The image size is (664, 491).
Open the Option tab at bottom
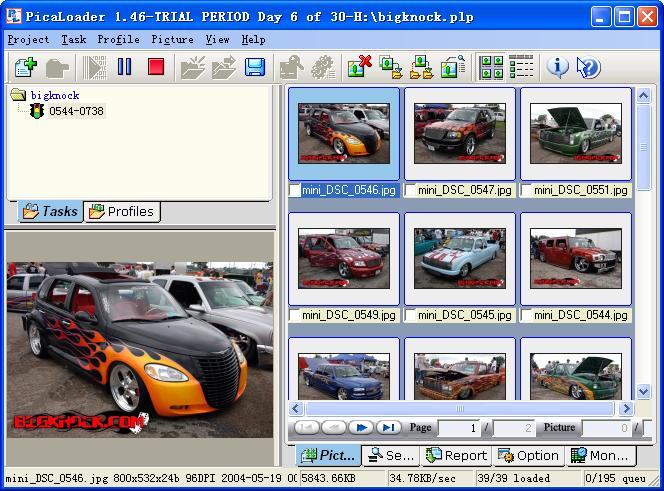click(x=529, y=455)
